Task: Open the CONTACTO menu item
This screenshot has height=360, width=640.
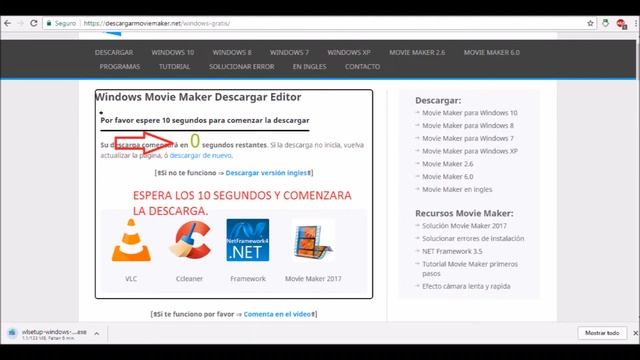Action: point(362,67)
